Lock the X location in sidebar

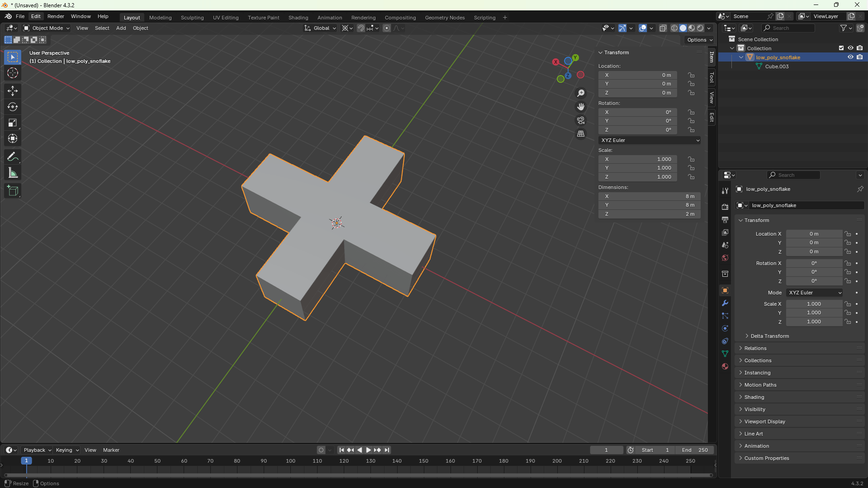(691, 75)
